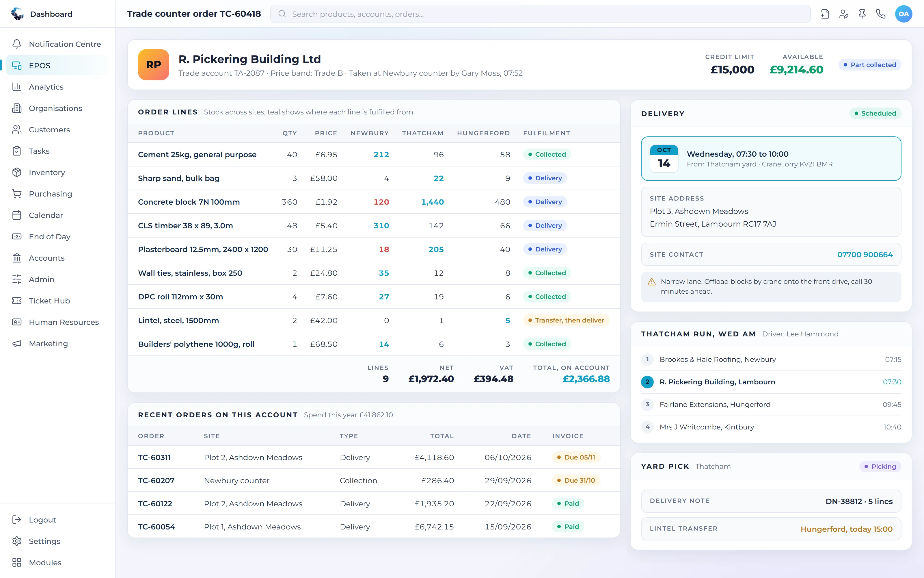
Task: Open the Calendar icon in sidebar
Action: [17, 215]
